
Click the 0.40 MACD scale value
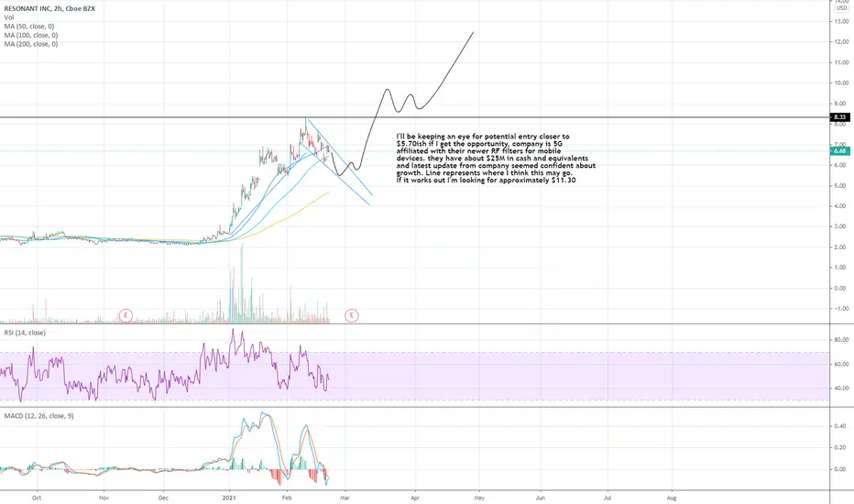(841, 426)
